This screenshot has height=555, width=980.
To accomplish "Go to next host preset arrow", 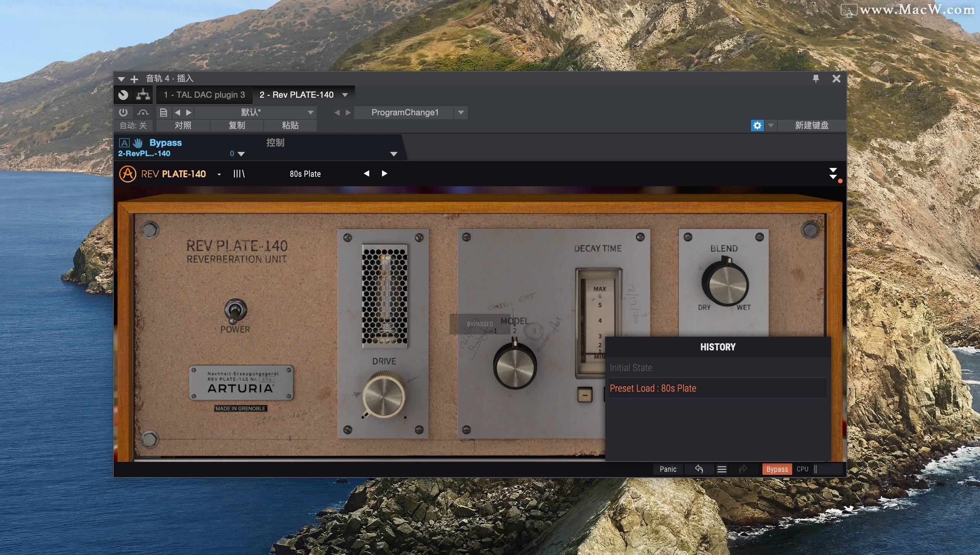I will (189, 112).
